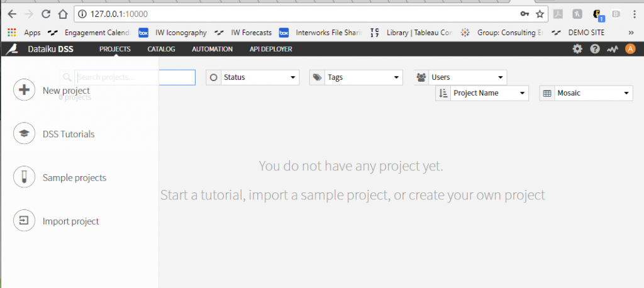Image resolution: width=644 pixels, height=288 pixels.
Task: Click the Sample projects test tube icon
Action: (x=25, y=177)
